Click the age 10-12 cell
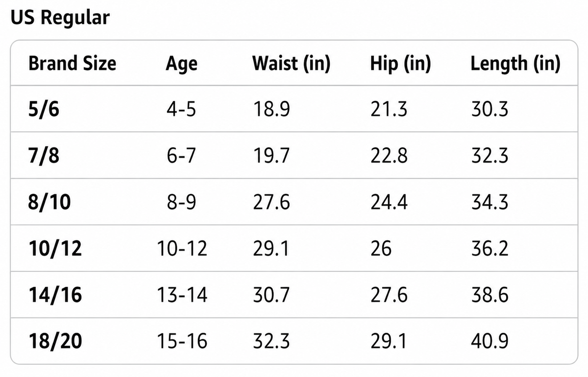 click(x=182, y=249)
